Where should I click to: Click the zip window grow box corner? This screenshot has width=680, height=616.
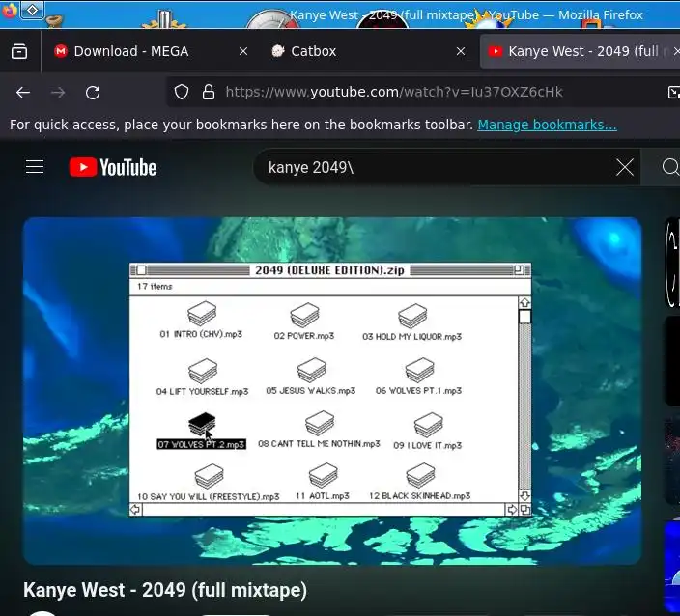tap(524, 510)
